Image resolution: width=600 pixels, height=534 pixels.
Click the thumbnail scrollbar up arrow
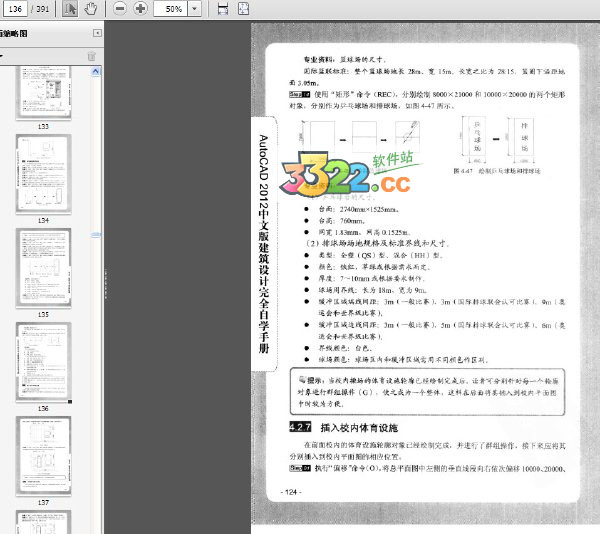tap(96, 71)
